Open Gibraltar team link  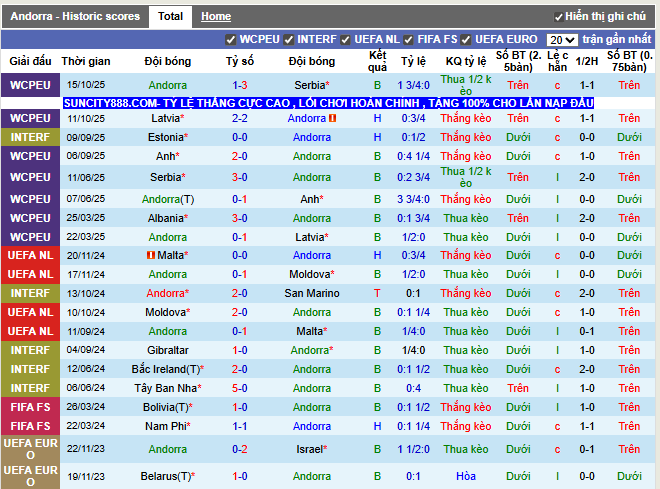coord(168,350)
